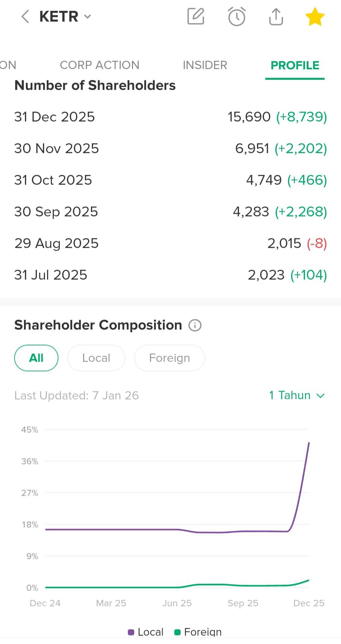
Task: Toggle the yellow star watchlist icon
Action: (315, 17)
